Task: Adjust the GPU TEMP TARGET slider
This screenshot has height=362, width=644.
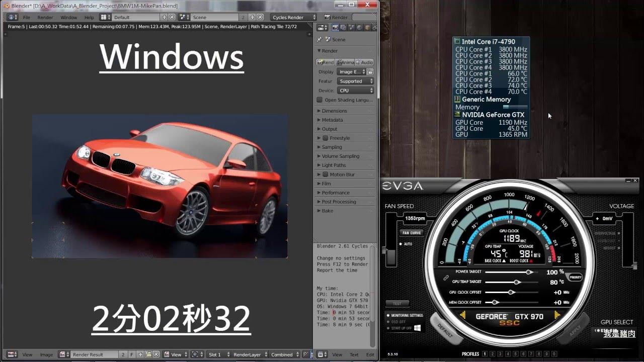Action: tap(512, 282)
